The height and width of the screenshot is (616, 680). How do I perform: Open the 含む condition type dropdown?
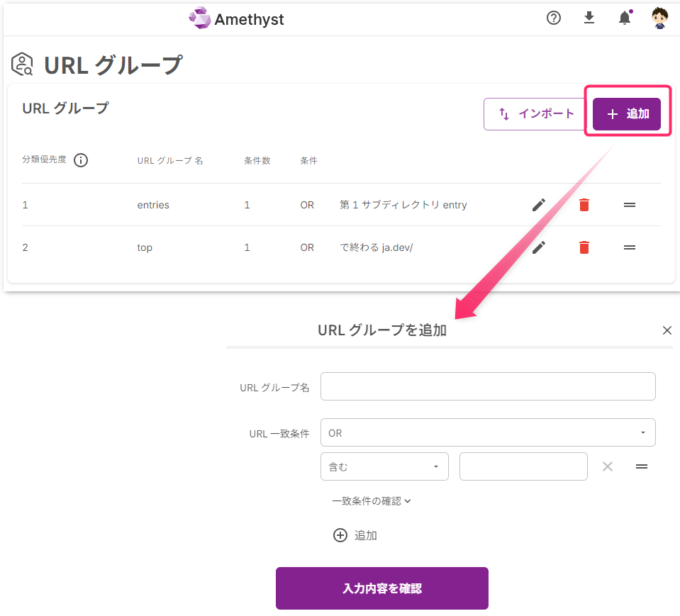click(384, 466)
